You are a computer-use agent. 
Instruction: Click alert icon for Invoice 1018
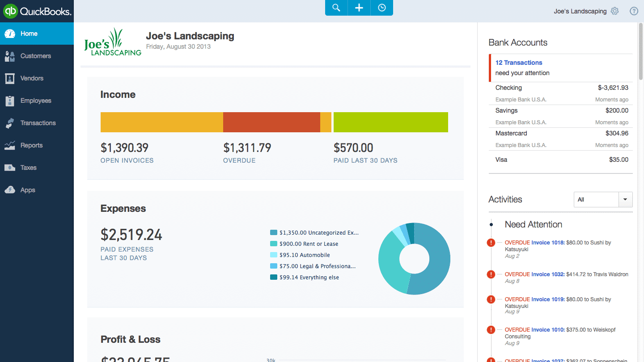pos(491,243)
